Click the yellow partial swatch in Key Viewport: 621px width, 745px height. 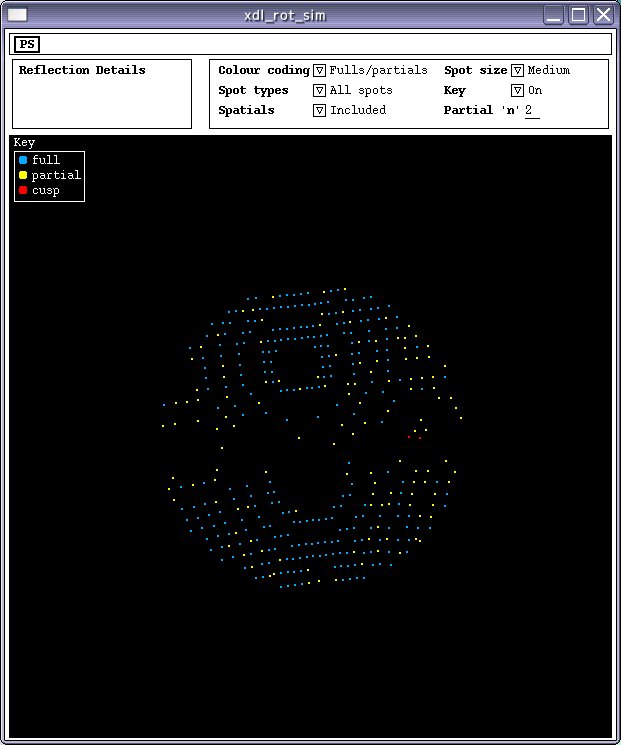click(23, 175)
